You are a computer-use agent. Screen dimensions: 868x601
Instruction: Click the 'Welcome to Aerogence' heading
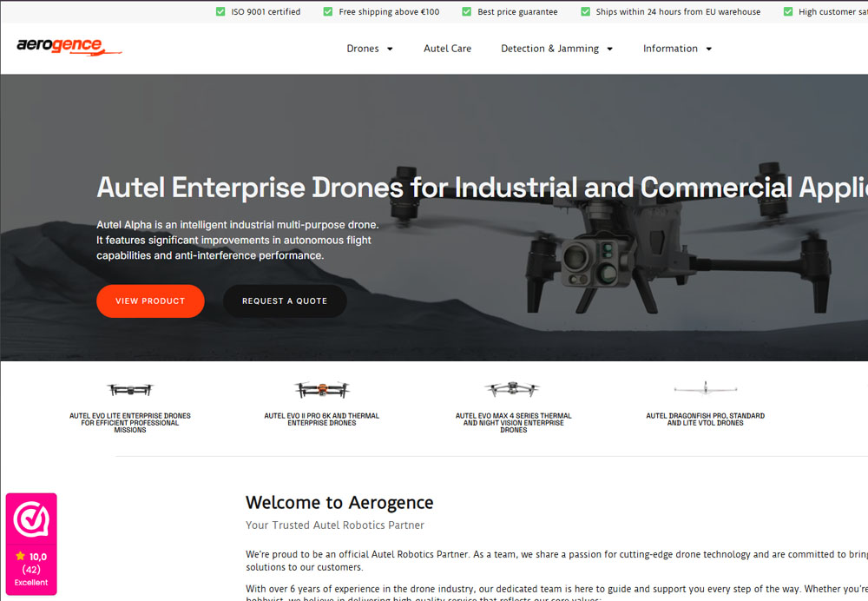click(339, 502)
